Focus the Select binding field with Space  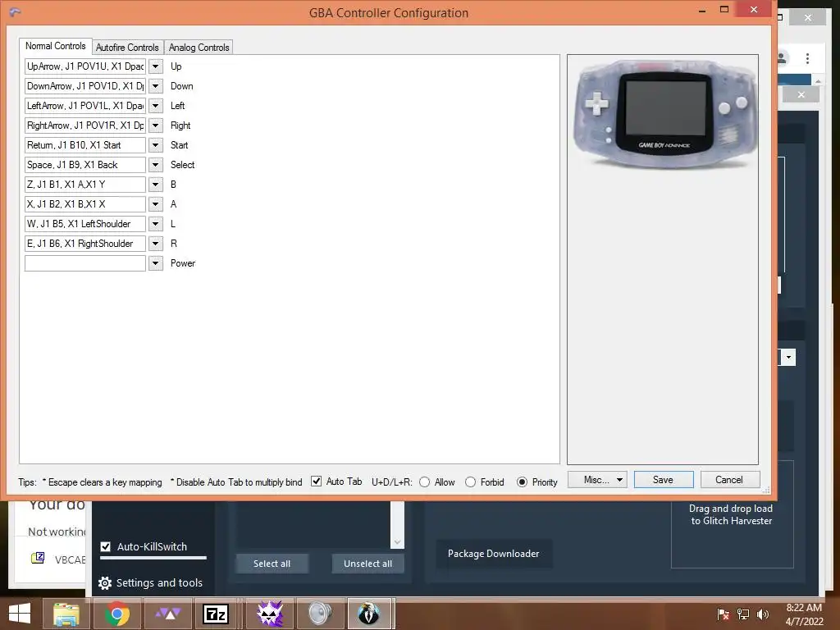click(x=85, y=165)
